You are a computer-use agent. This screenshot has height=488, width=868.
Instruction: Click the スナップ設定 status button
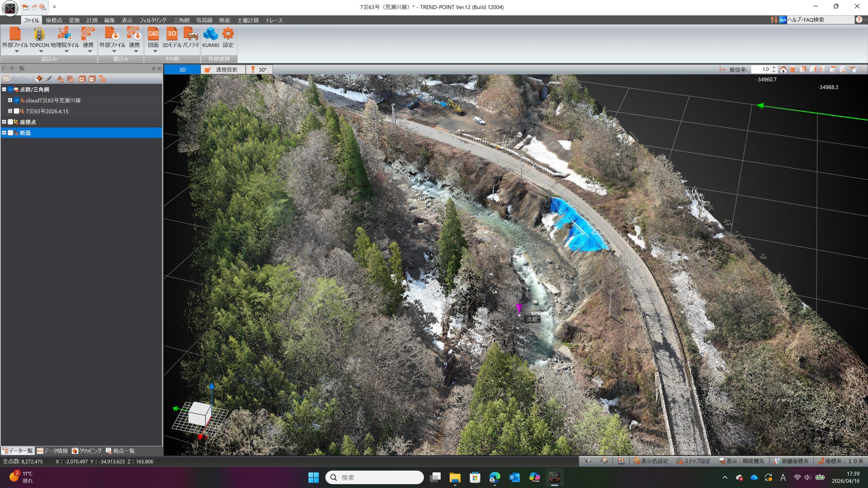(x=693, y=461)
